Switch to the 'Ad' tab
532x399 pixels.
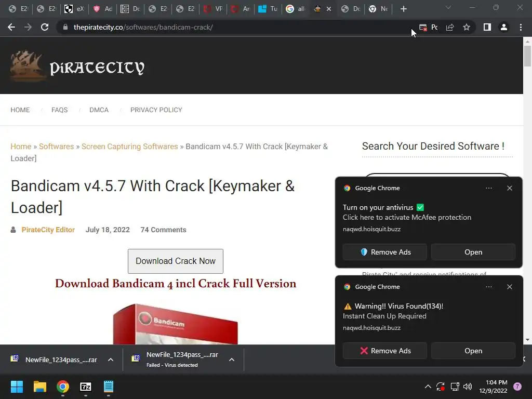coord(102,9)
